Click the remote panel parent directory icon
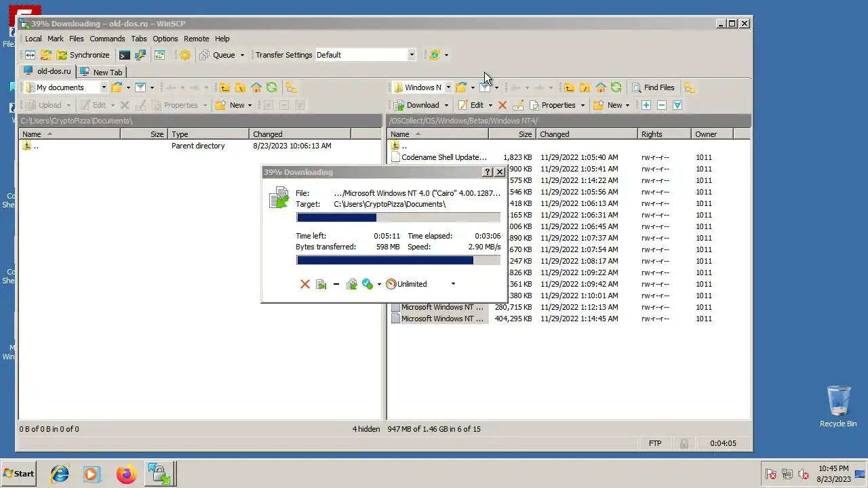Viewport: 868px width, 488px height. 568,87
